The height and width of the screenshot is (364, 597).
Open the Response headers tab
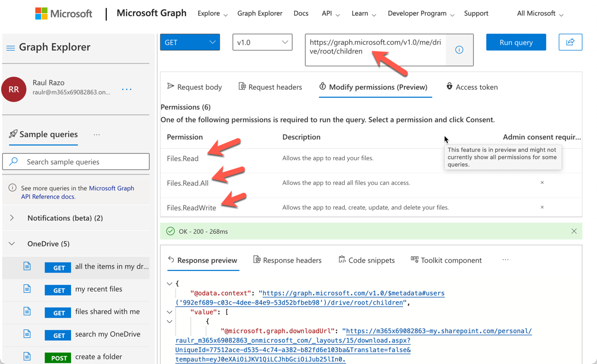(287, 260)
